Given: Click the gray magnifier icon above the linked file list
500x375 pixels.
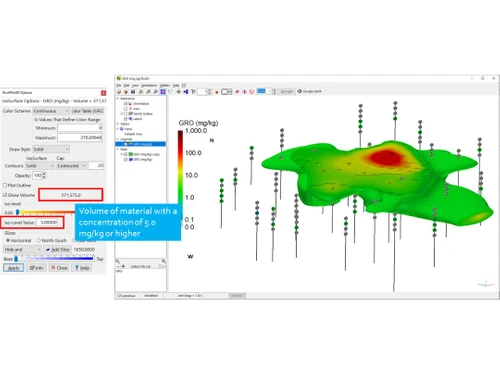Looking at the screenshot, I should pyautogui.click(x=118, y=261).
